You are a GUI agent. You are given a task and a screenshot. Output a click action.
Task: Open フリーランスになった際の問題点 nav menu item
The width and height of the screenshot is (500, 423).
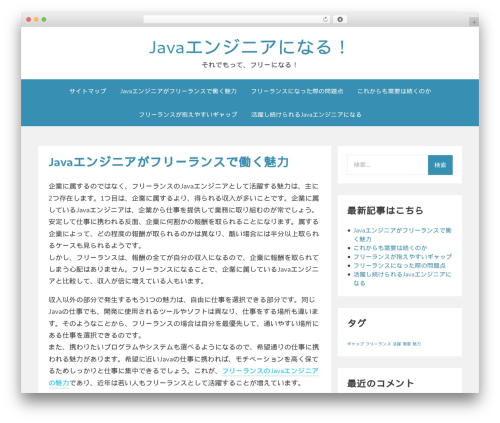pos(297,91)
